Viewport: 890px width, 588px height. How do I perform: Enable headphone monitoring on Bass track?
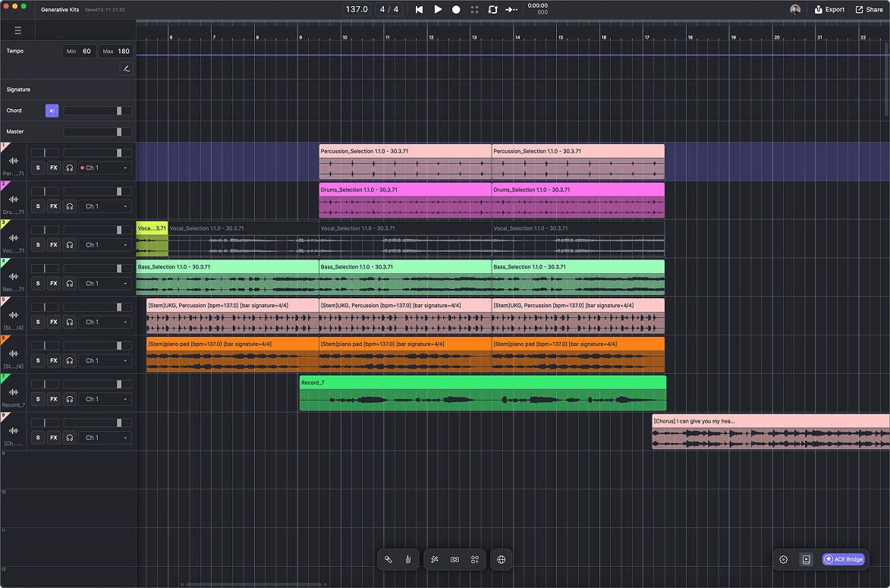pyautogui.click(x=69, y=283)
